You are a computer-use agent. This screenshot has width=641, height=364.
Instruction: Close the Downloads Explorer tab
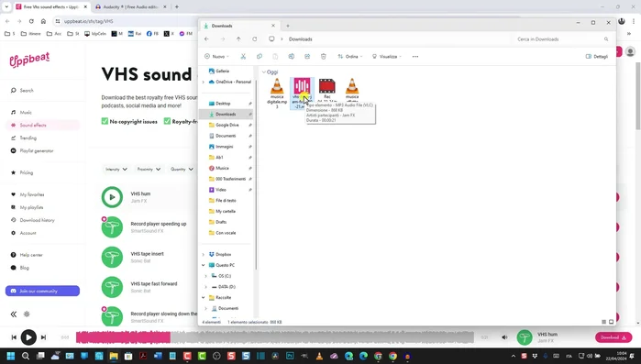pyautogui.click(x=273, y=26)
